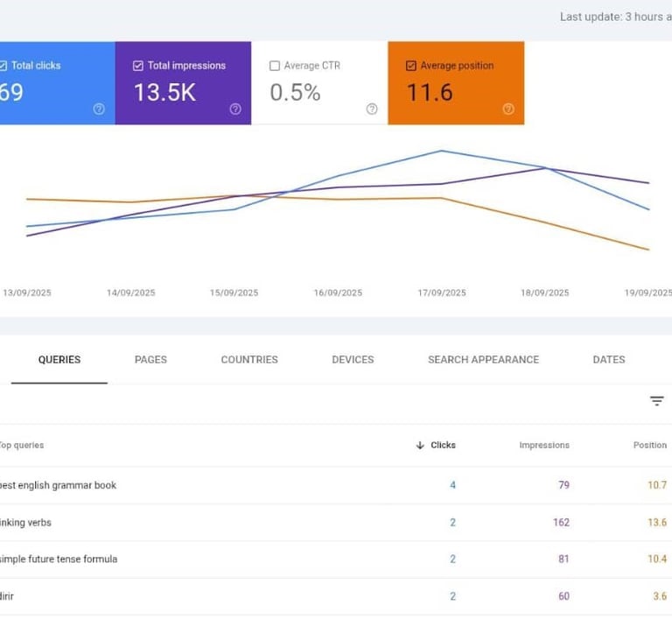This screenshot has width=672, height=619.
Task: Enable the Average CTR checkbox
Action: [x=275, y=66]
